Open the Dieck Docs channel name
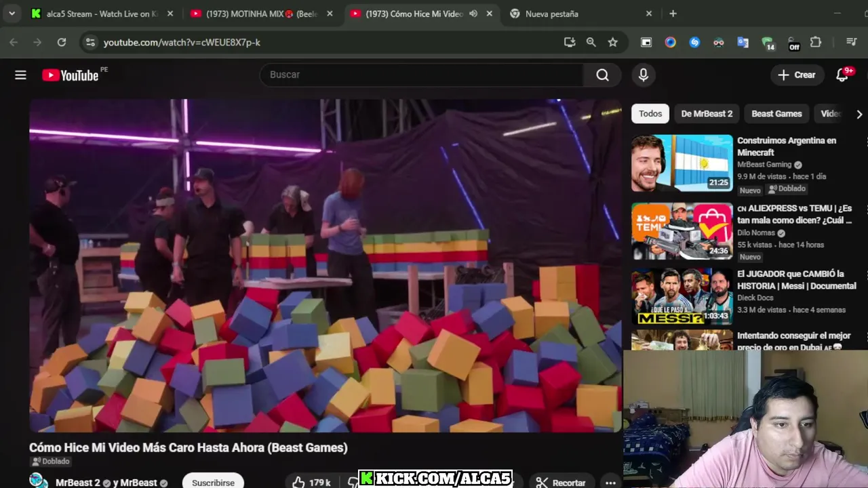Viewport: 868px width, 488px height. click(755, 298)
